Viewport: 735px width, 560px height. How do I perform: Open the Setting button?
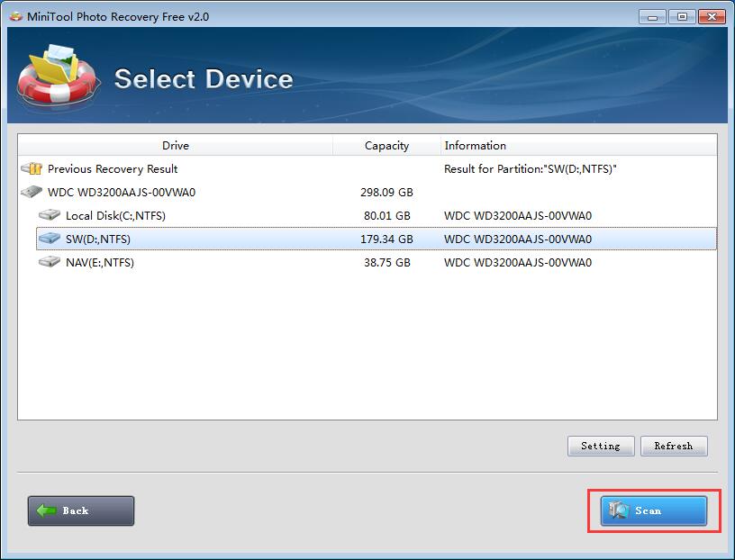click(x=601, y=446)
